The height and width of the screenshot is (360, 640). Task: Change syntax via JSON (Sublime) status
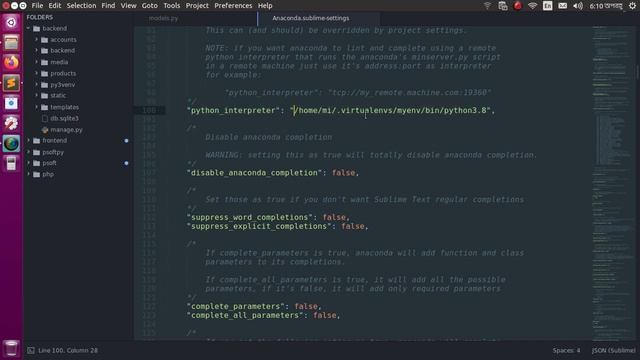coord(613,350)
